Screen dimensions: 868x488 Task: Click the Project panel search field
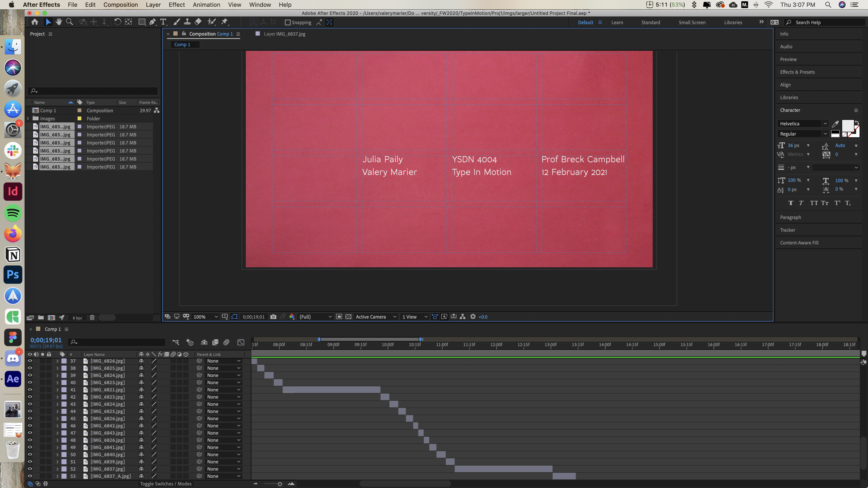(x=93, y=91)
